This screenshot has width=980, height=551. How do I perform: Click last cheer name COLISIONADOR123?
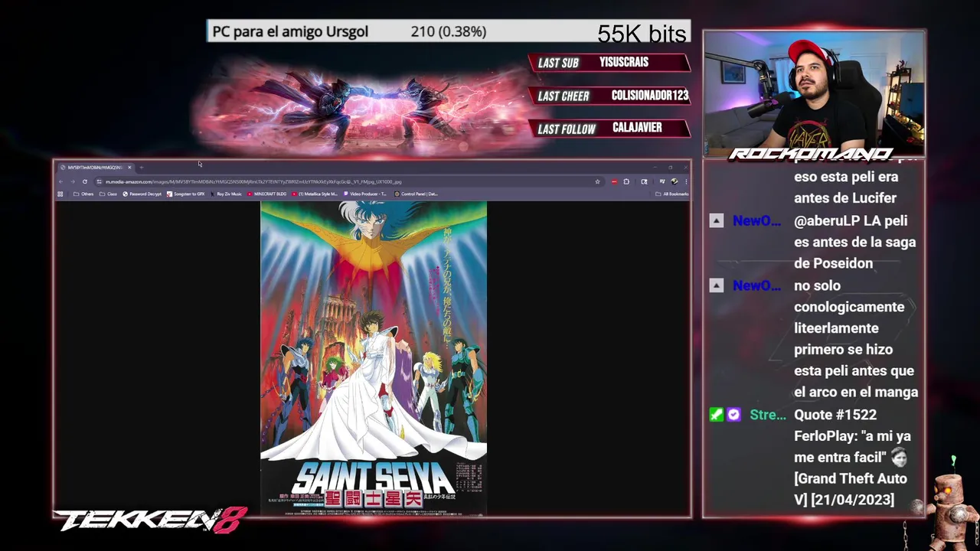tap(650, 96)
